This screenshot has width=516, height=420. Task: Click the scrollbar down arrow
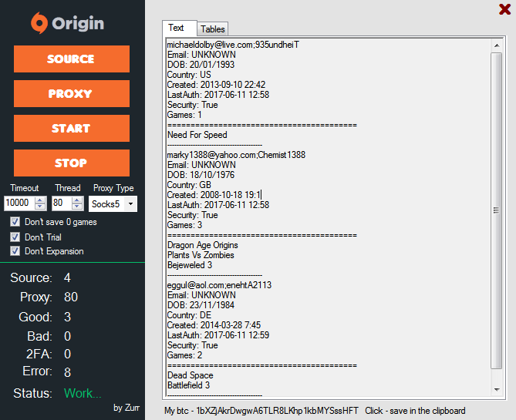[497, 390]
